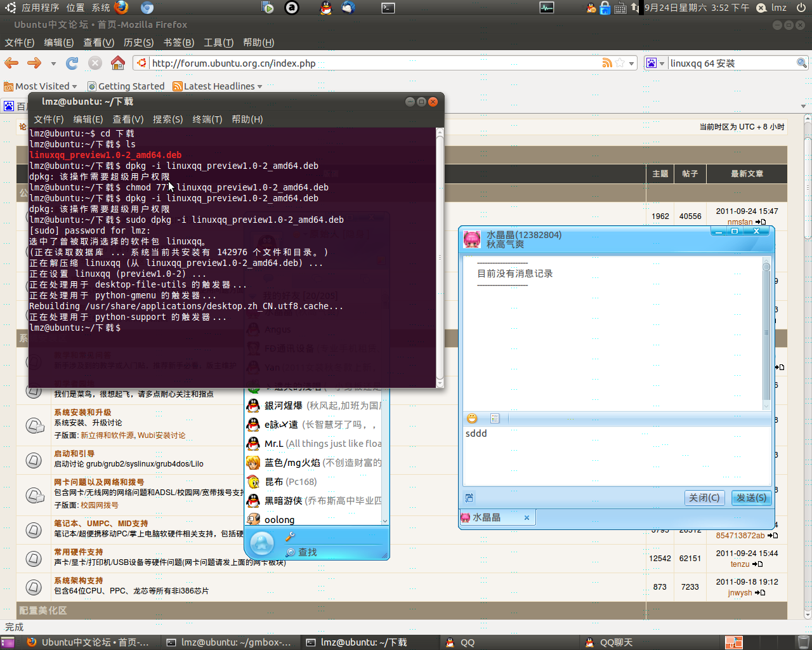Open Firefox 书签(B) menu
Image resolution: width=812 pixels, height=650 pixels.
click(179, 43)
